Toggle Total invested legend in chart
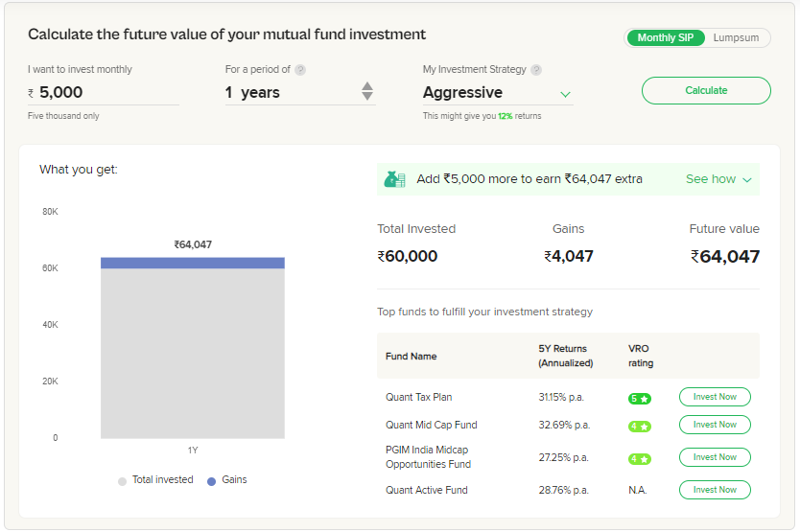This screenshot has height=532, width=800. pyautogui.click(x=155, y=480)
